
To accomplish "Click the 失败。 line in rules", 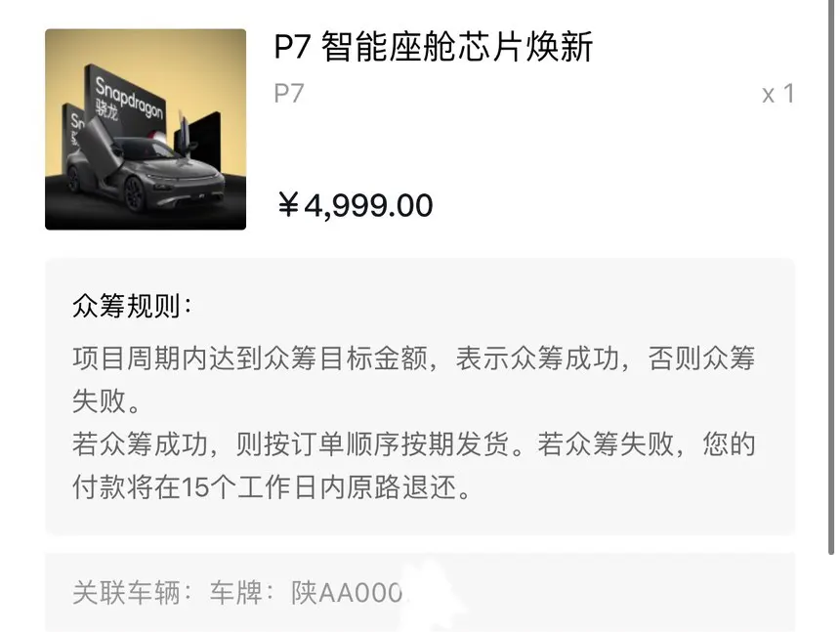I will point(106,401).
